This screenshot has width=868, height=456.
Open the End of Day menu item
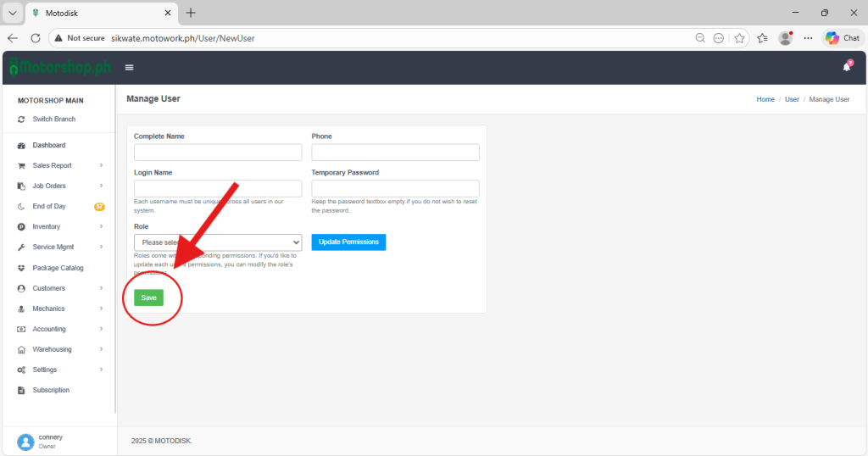point(49,207)
